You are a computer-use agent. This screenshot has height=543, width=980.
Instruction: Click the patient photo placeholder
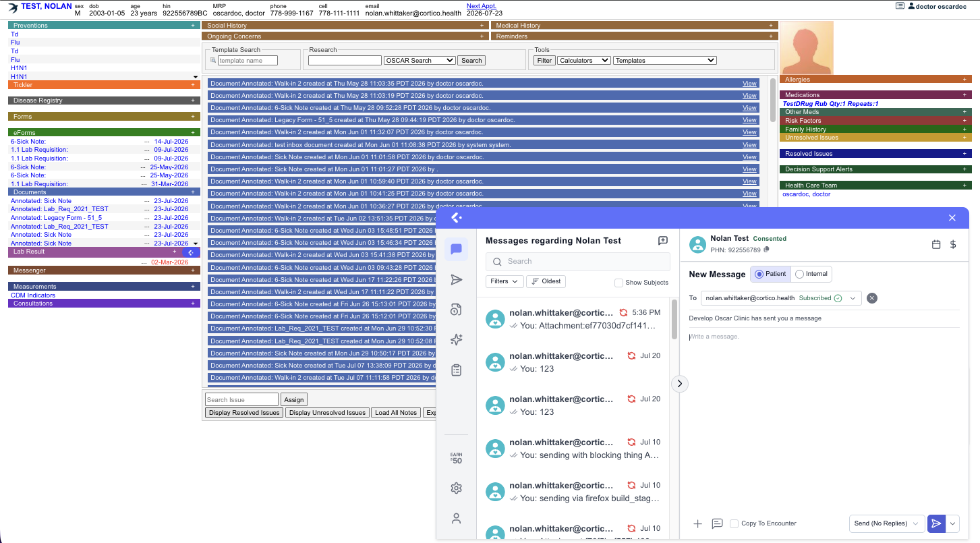[806, 47]
